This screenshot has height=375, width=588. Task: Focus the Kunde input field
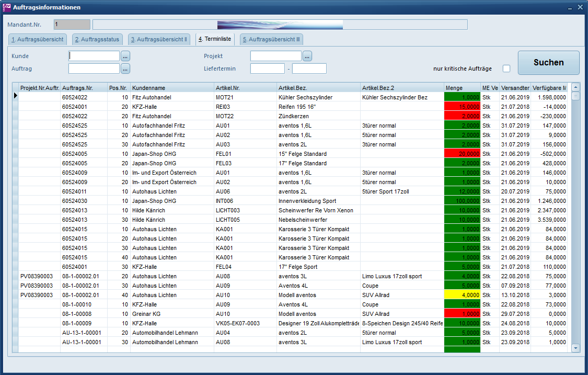(x=94, y=56)
